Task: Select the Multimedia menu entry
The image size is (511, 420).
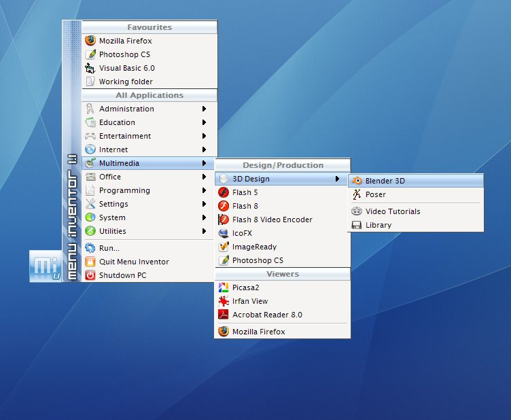Action: [x=149, y=163]
